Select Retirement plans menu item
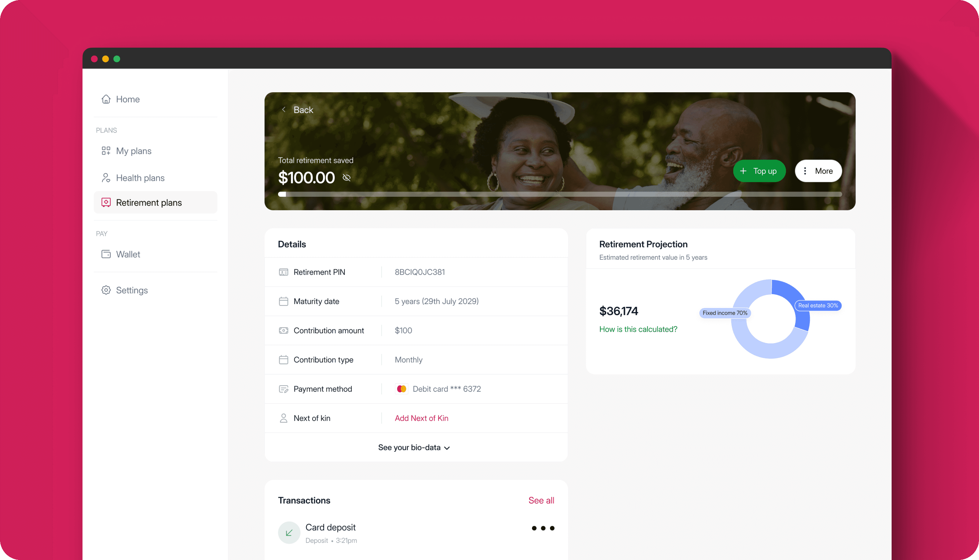 coord(156,202)
